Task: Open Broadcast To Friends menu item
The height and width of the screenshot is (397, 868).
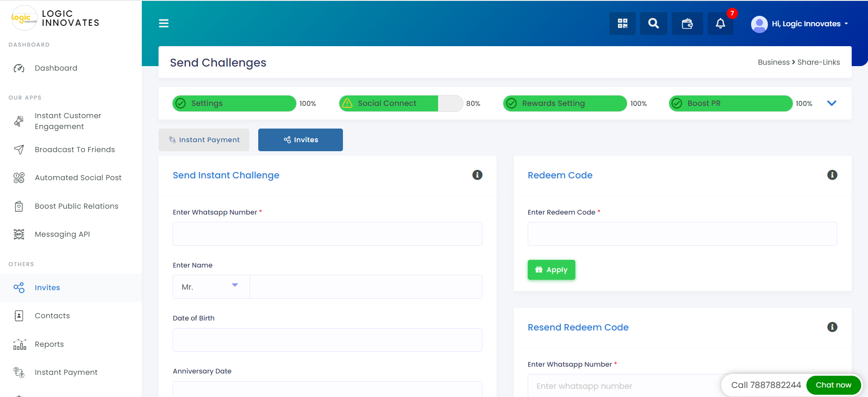Action: tap(75, 150)
